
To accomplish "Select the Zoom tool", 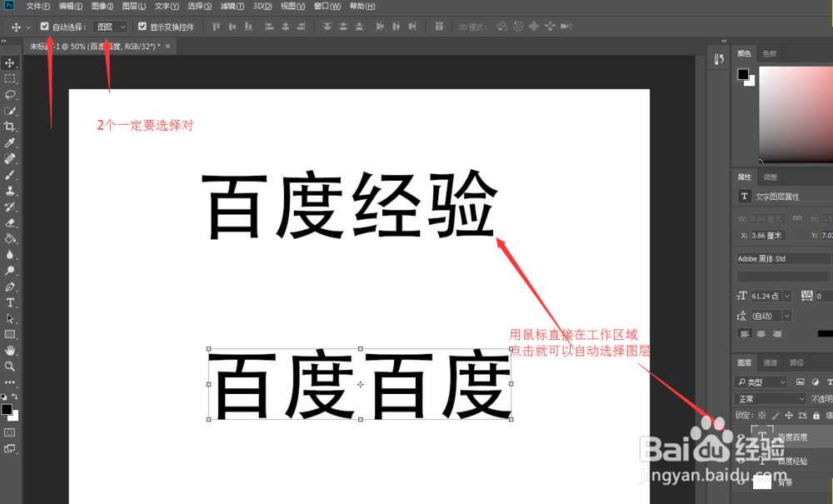I will point(9,367).
